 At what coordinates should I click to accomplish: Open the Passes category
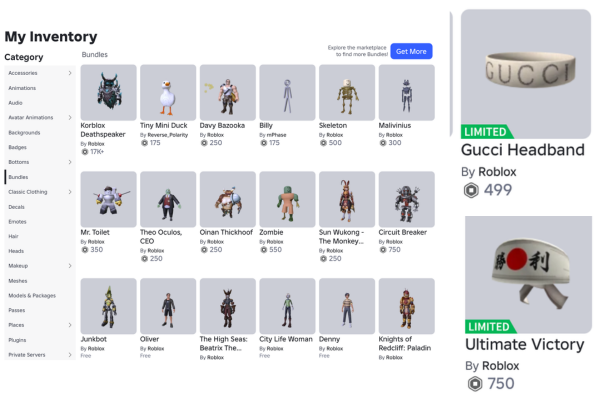point(16,310)
